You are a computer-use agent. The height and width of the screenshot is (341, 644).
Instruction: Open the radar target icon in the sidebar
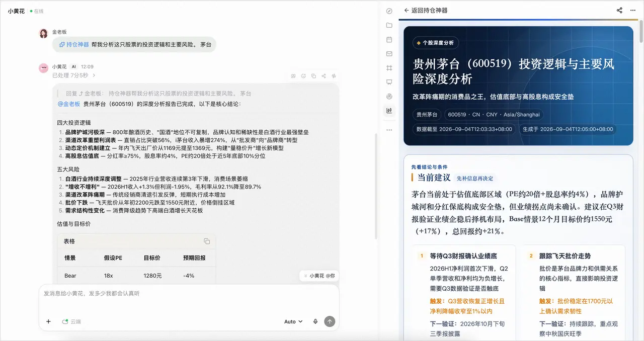(x=389, y=96)
